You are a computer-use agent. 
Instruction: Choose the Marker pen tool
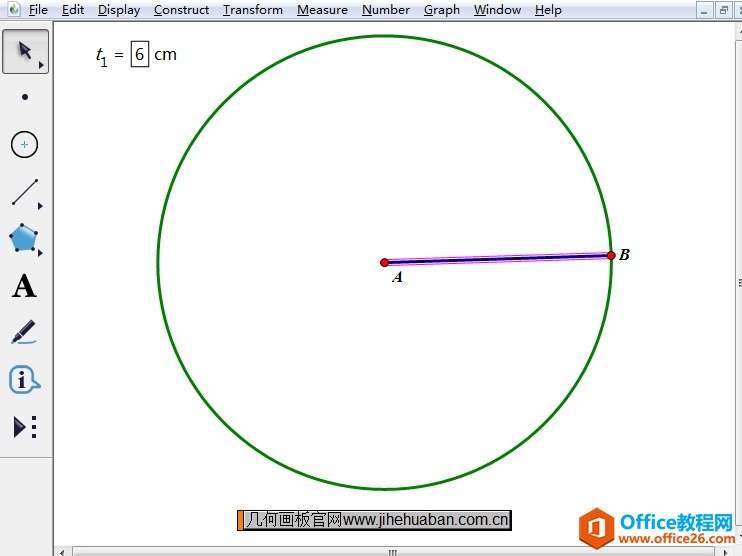tap(24, 332)
